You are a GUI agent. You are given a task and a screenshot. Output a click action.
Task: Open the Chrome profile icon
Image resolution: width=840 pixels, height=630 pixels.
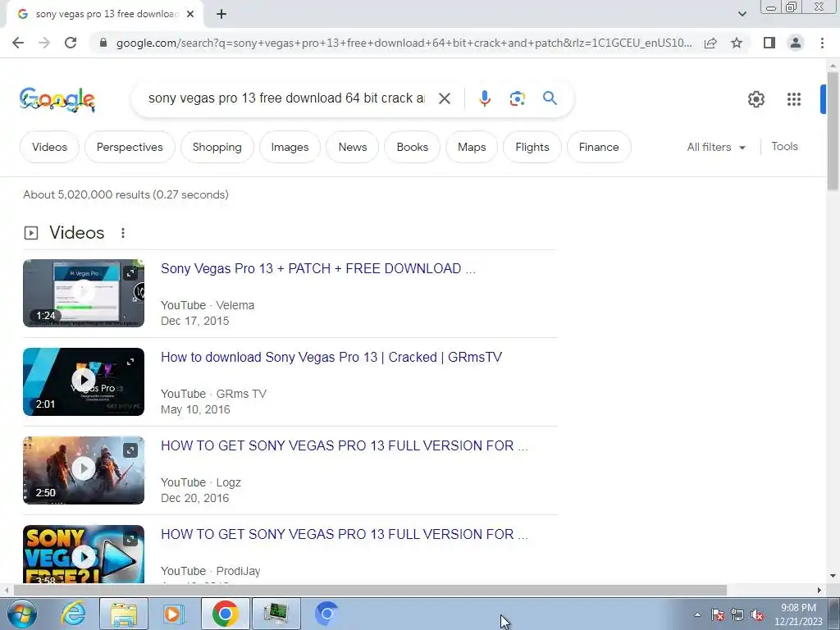tap(796, 43)
